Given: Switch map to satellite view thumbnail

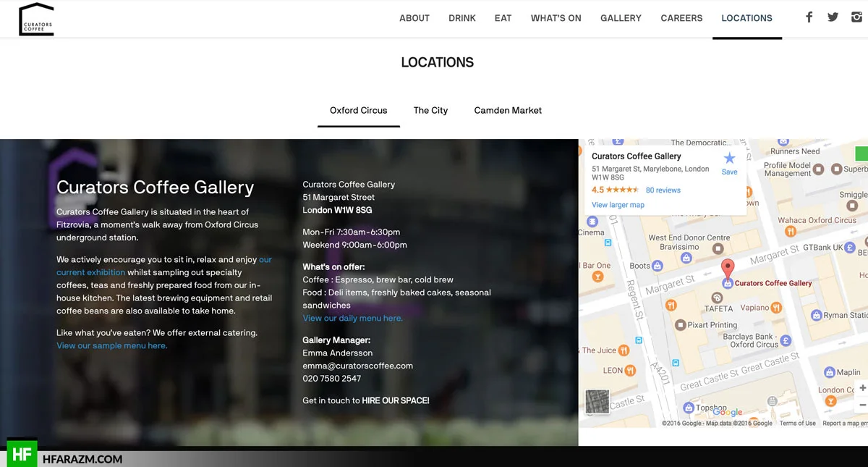Looking at the screenshot, I should [597, 402].
